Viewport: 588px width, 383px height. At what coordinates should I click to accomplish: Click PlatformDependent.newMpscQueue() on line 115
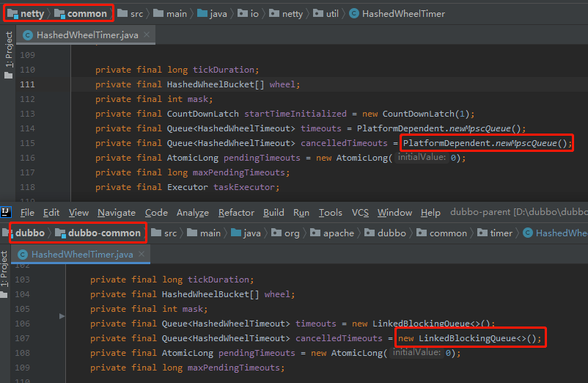pyautogui.click(x=487, y=143)
